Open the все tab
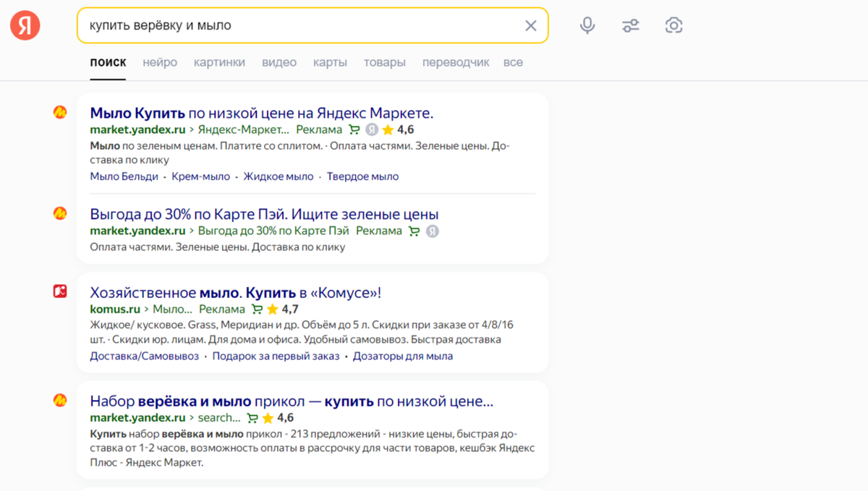Viewport: 868px width, 491px height. 513,62
